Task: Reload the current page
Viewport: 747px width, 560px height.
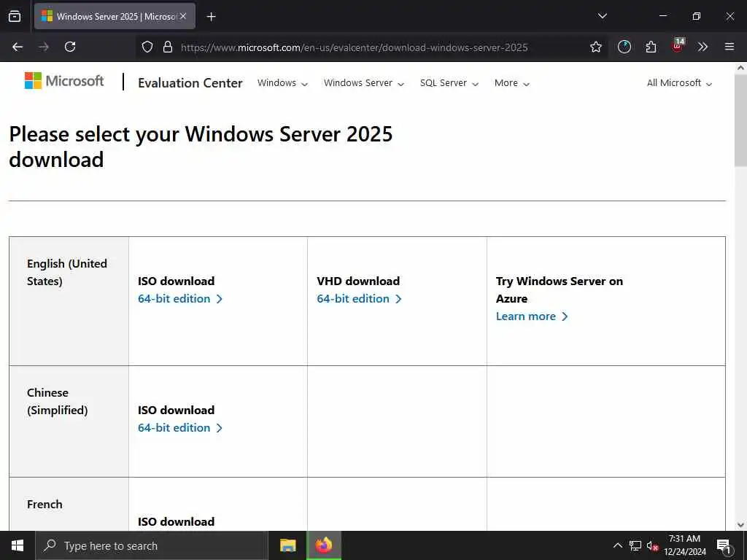Action: coord(70,47)
